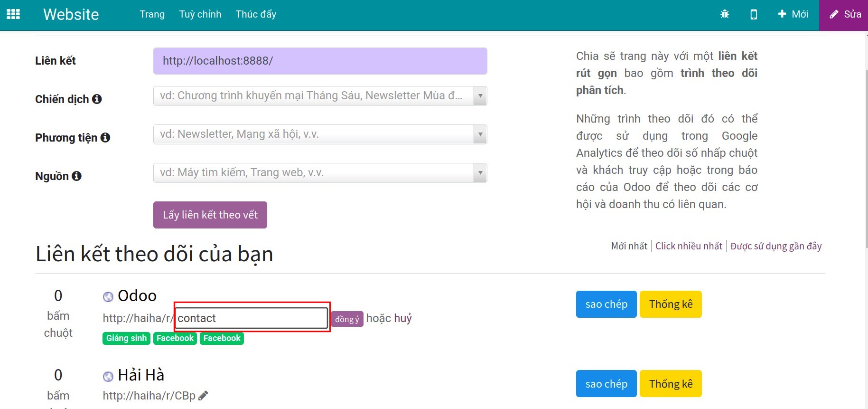The height and width of the screenshot is (409, 868).
Task: Expand the Nguồn dropdown arrow
Action: (x=480, y=173)
